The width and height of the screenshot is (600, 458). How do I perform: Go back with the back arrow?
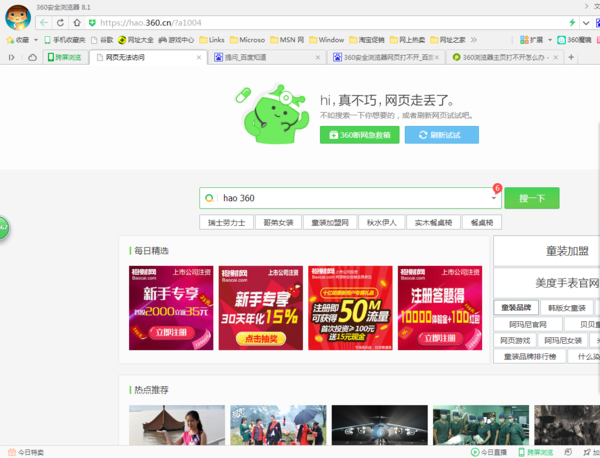(44, 23)
